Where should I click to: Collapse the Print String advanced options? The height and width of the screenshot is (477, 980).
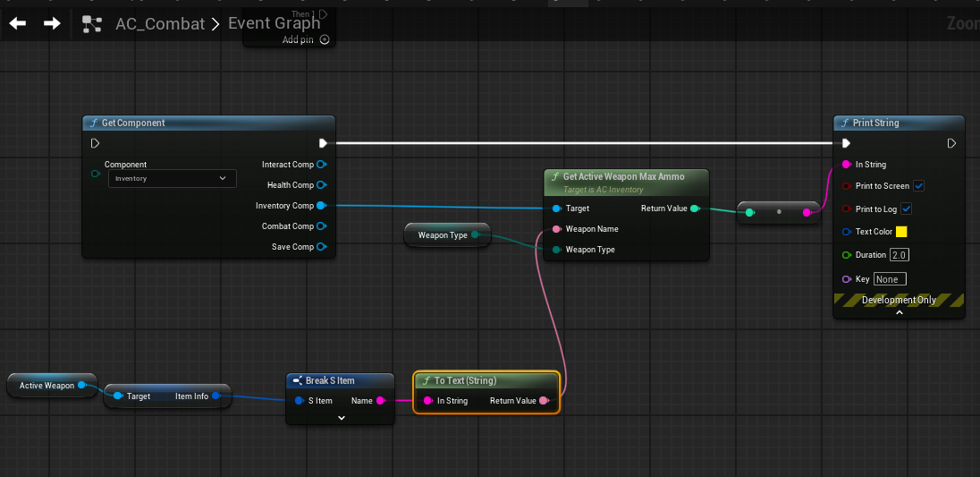tap(899, 313)
